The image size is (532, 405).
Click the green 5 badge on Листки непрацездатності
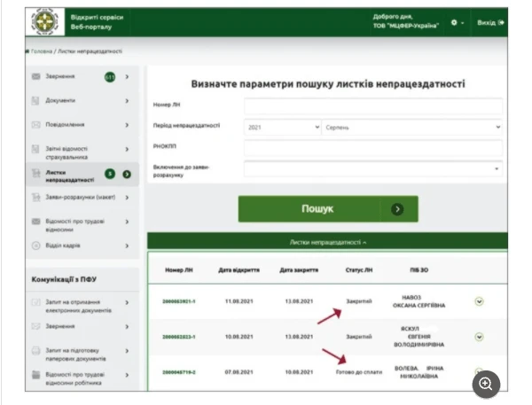(x=110, y=174)
